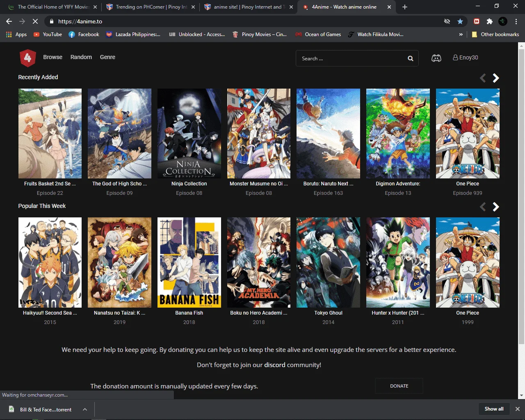Click previous arrow in Recently Added
The image size is (525, 420).
coord(483,78)
